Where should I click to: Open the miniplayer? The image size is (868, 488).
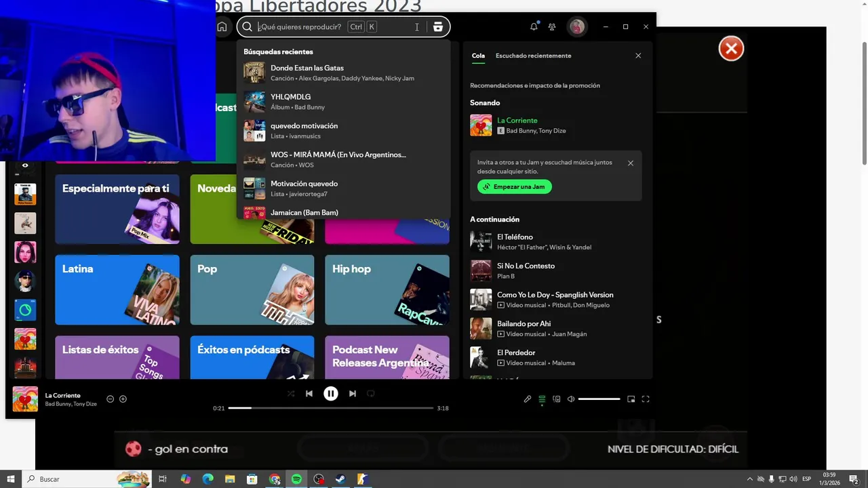click(x=631, y=399)
